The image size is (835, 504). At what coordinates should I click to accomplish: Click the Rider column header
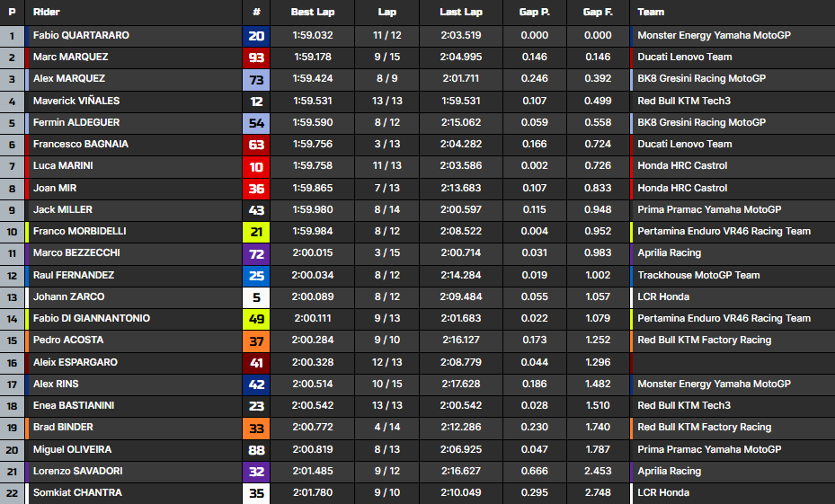click(x=47, y=13)
